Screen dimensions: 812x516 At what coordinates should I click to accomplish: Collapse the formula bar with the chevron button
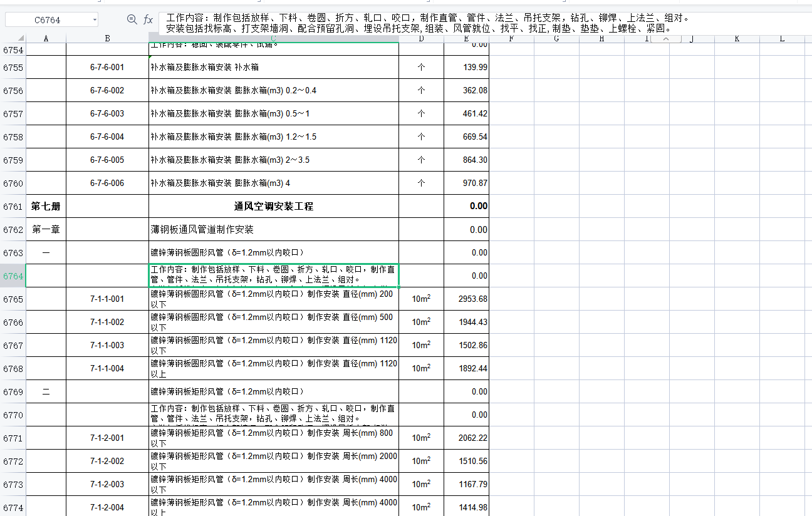click(666, 39)
